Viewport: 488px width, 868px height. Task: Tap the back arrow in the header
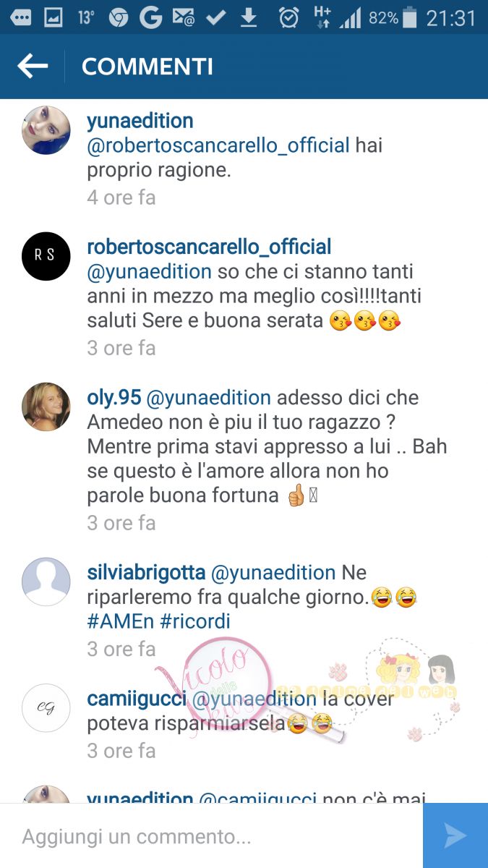pyautogui.click(x=33, y=67)
